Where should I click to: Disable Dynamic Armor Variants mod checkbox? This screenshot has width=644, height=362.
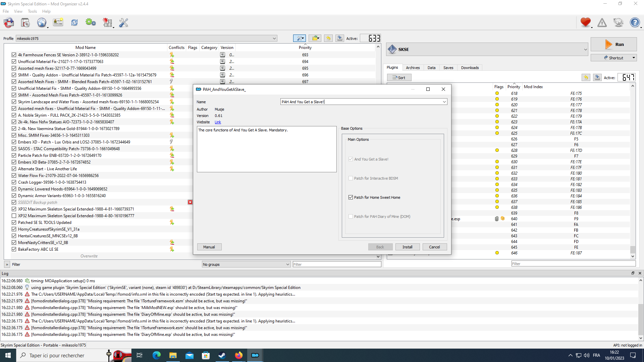click(14, 195)
